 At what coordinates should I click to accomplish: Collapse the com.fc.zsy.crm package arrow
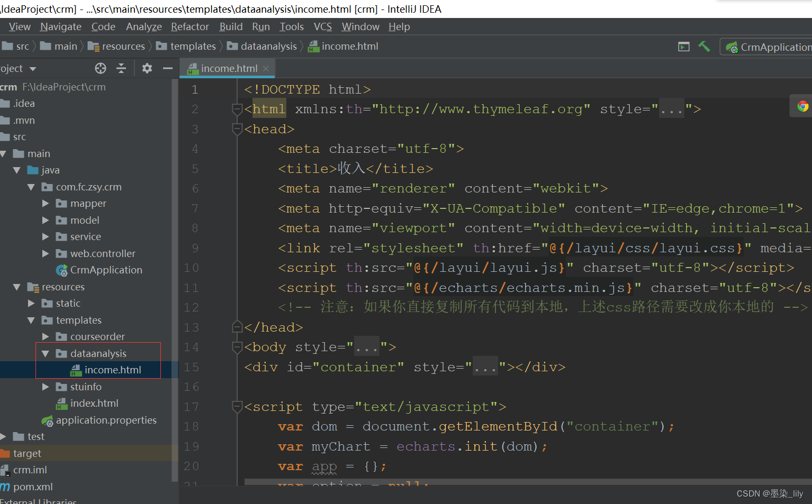(x=31, y=187)
